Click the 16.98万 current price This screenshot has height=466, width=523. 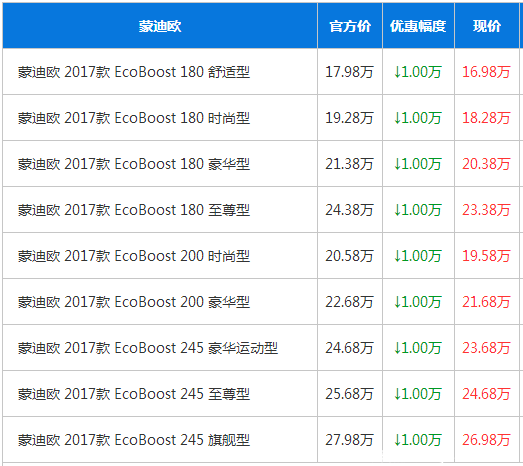click(486, 72)
